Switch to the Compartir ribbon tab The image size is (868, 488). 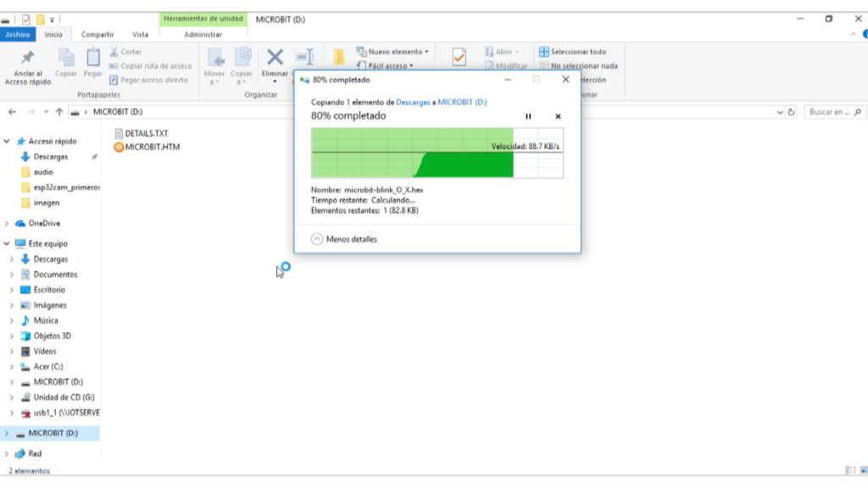97,35
